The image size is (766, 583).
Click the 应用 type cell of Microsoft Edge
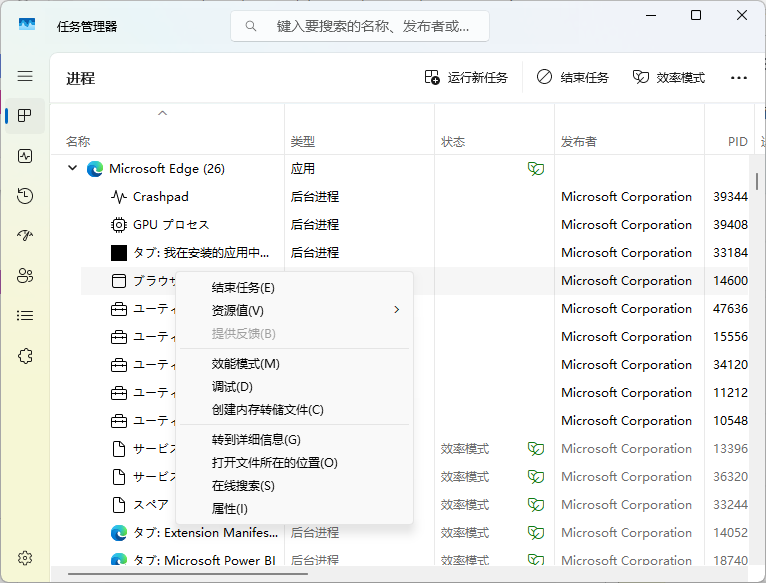tap(302, 169)
